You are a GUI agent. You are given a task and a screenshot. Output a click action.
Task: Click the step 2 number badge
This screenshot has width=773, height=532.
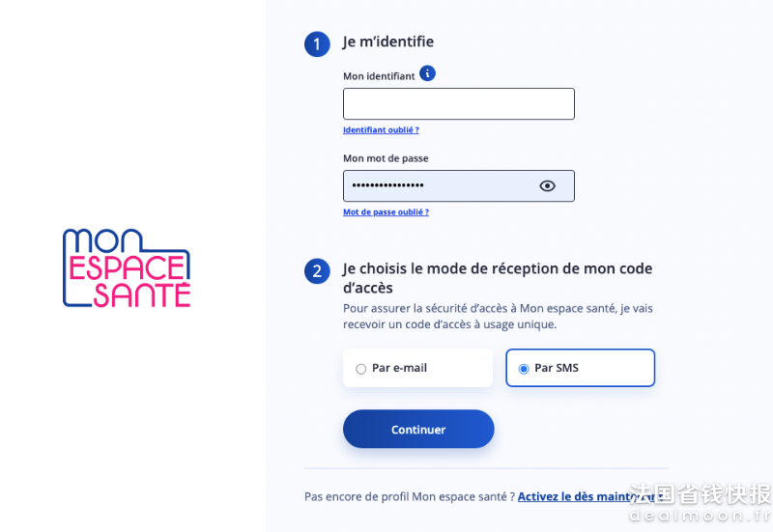pos(317,271)
